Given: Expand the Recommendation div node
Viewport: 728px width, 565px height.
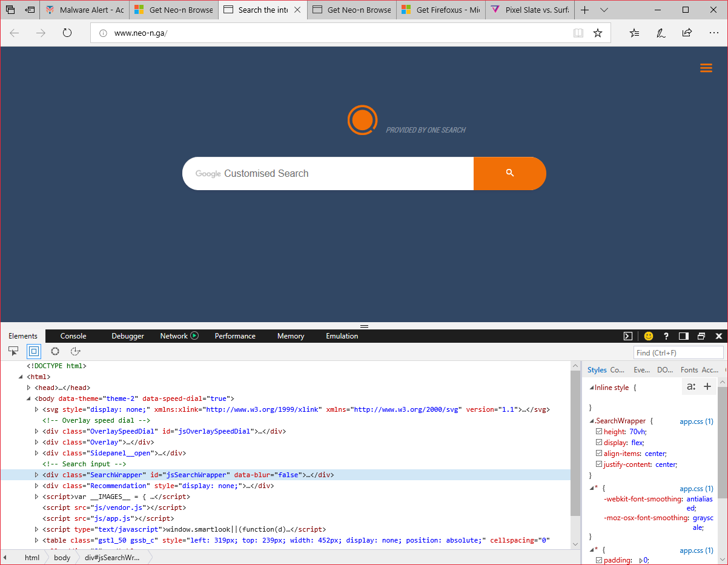Looking at the screenshot, I should 36,486.
